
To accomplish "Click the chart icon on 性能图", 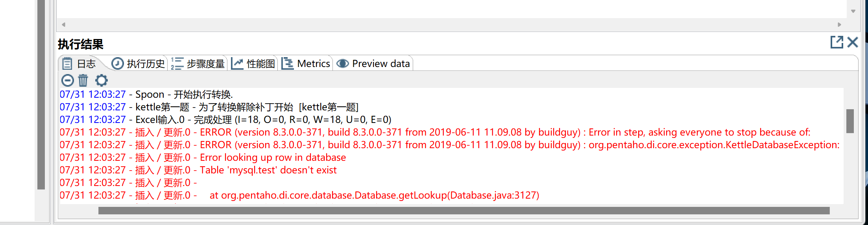I will coord(237,63).
